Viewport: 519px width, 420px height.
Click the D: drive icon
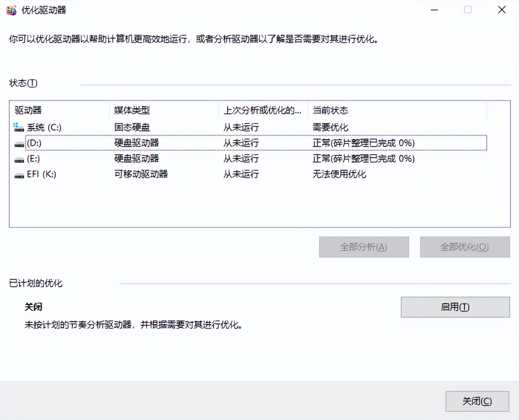pos(19,144)
